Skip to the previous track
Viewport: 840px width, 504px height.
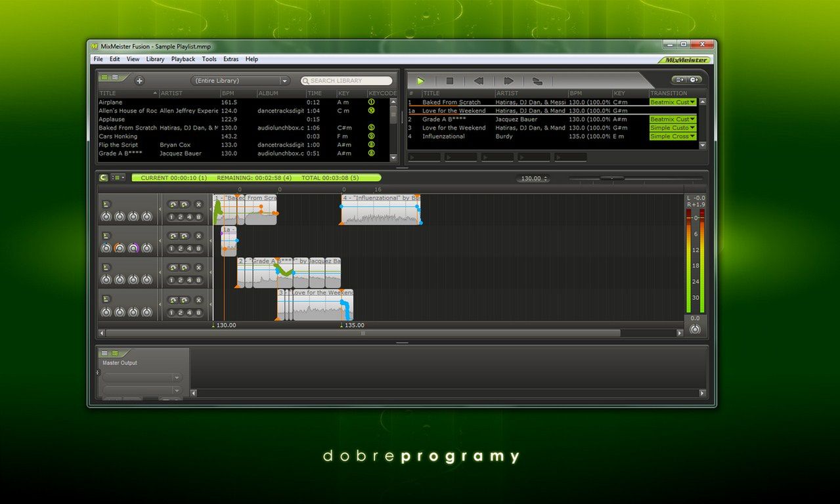point(479,81)
